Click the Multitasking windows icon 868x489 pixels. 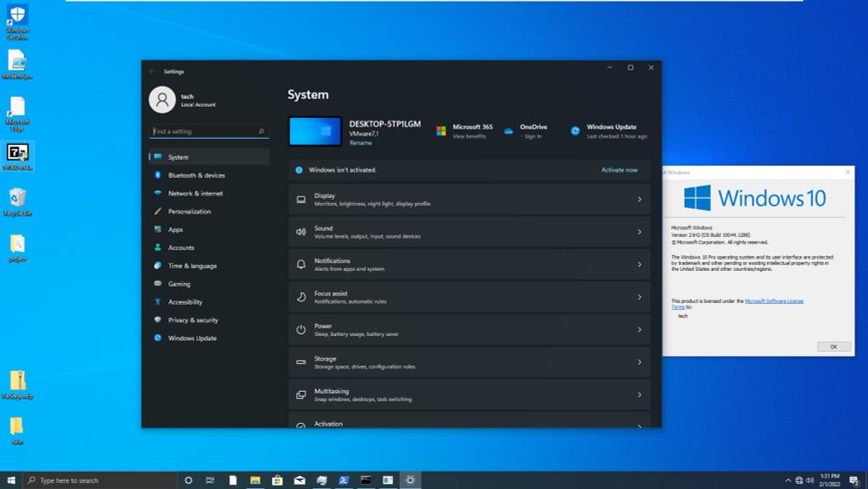301,395
